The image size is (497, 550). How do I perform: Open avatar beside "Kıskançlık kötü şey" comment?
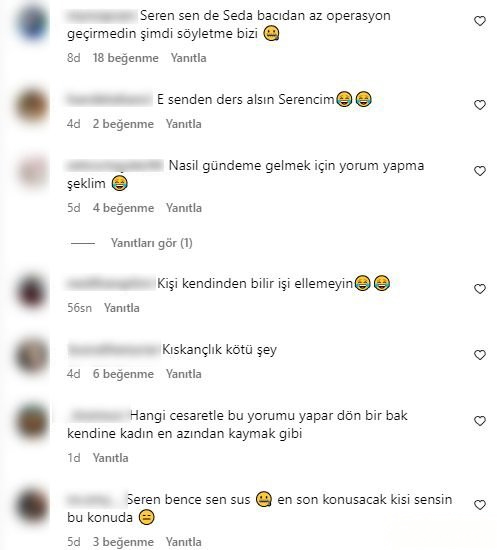point(32,355)
